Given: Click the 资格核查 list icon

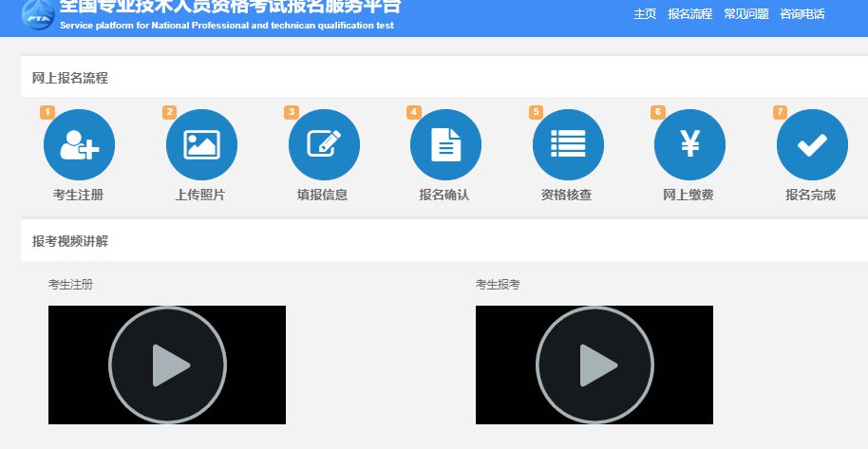Looking at the screenshot, I should pos(568,144).
